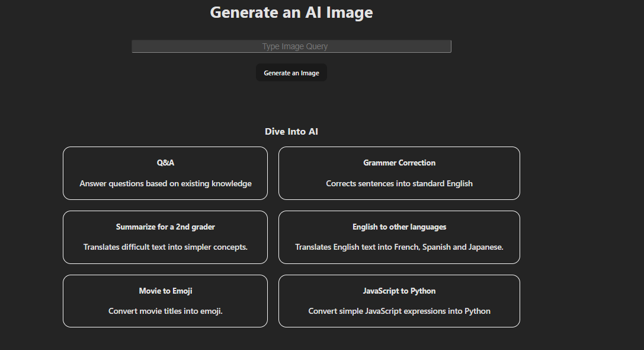Click the JavaScript to Python card title
This screenshot has height=350, width=644.
point(399,291)
